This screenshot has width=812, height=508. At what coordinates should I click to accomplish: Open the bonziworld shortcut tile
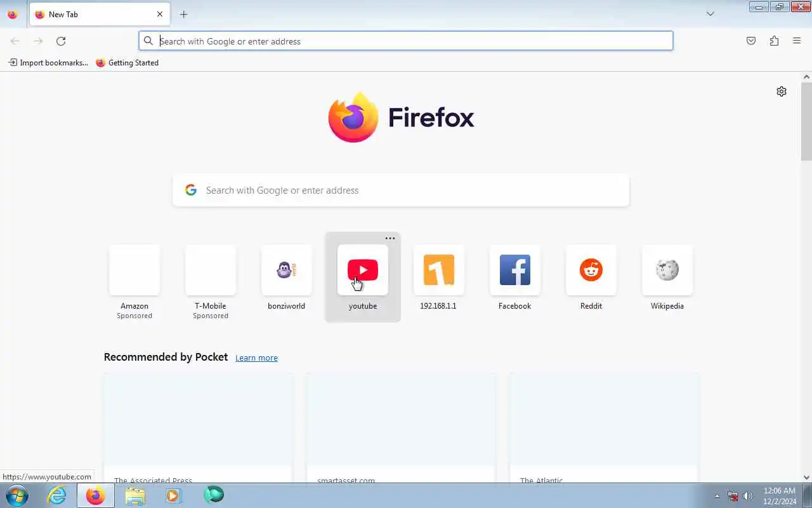click(x=287, y=277)
